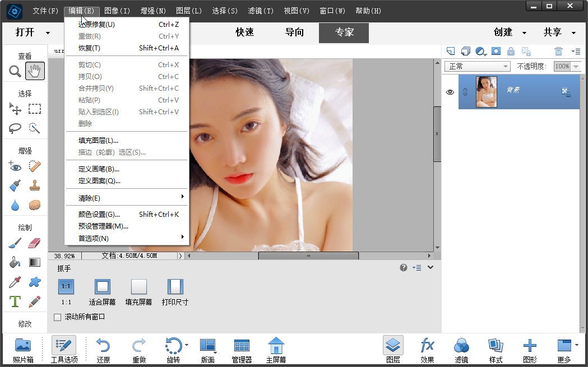Click the 背景 layer thumbnail
Viewport: 588px width, 367px height.
(x=485, y=92)
